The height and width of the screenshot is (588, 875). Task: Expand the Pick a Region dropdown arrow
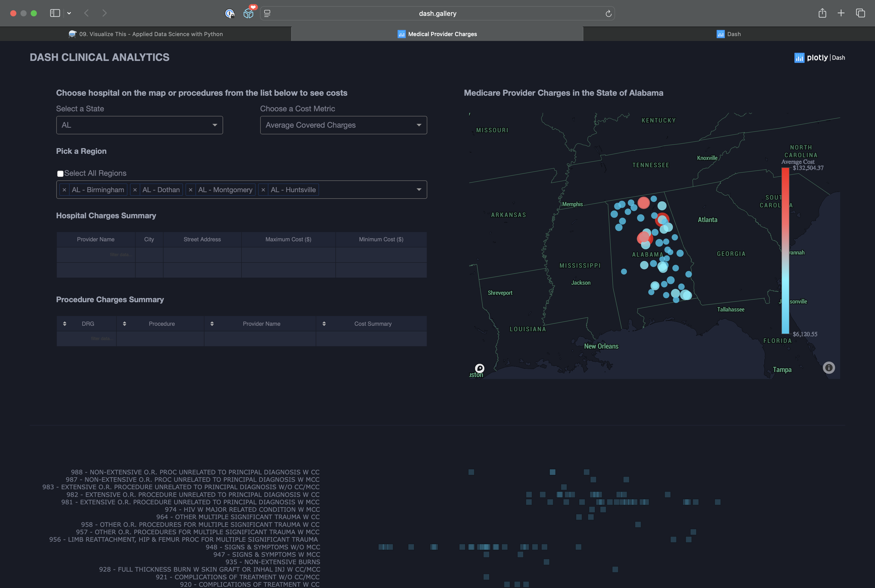419,189
